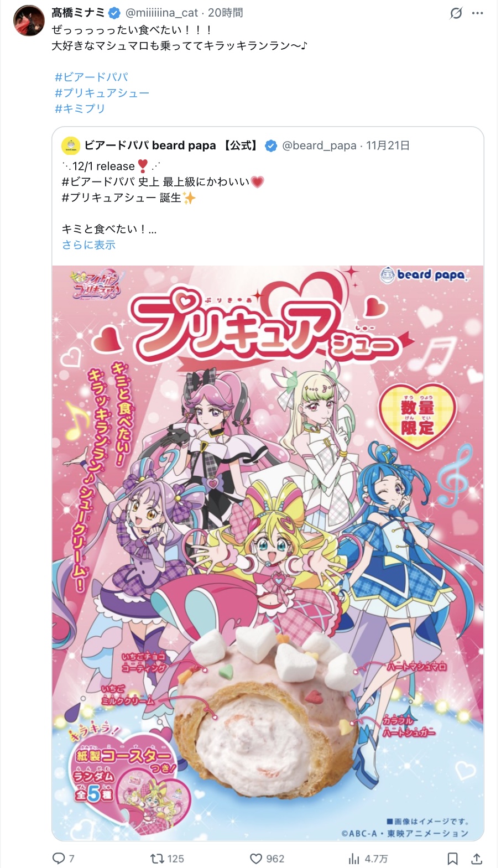The height and width of the screenshot is (868, 501).
Task: Click ビアードパパ beard papa 【公式】 name
Action: [171, 145]
